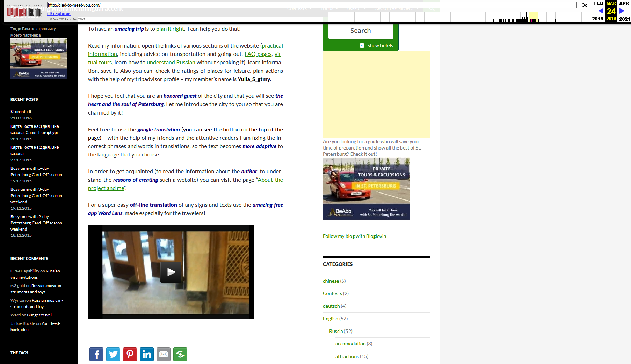Go to previous capture with left arrow
This screenshot has width=631, height=364.
point(601,11)
